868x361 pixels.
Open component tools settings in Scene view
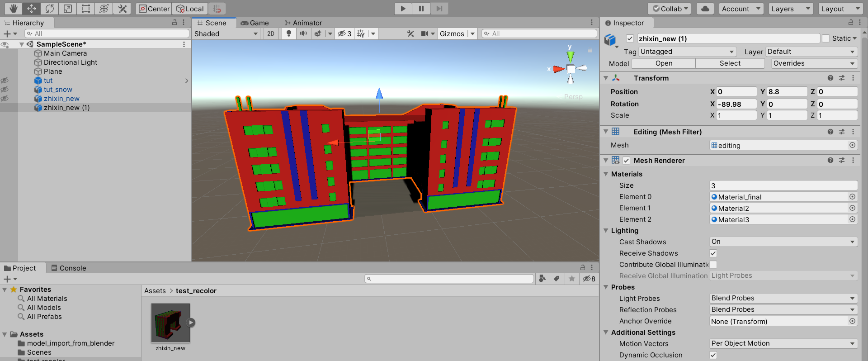(410, 33)
